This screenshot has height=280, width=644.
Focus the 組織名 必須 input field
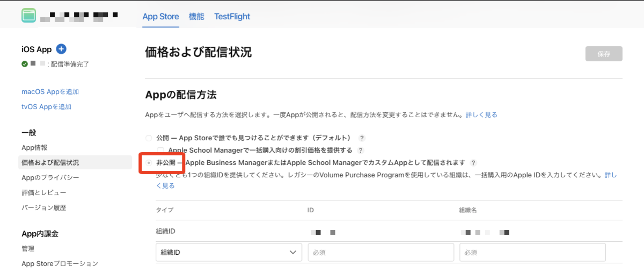[533, 252]
